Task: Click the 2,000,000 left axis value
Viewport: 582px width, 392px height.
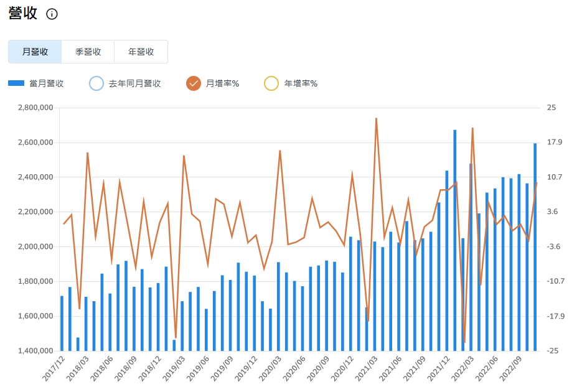Action: click(35, 246)
